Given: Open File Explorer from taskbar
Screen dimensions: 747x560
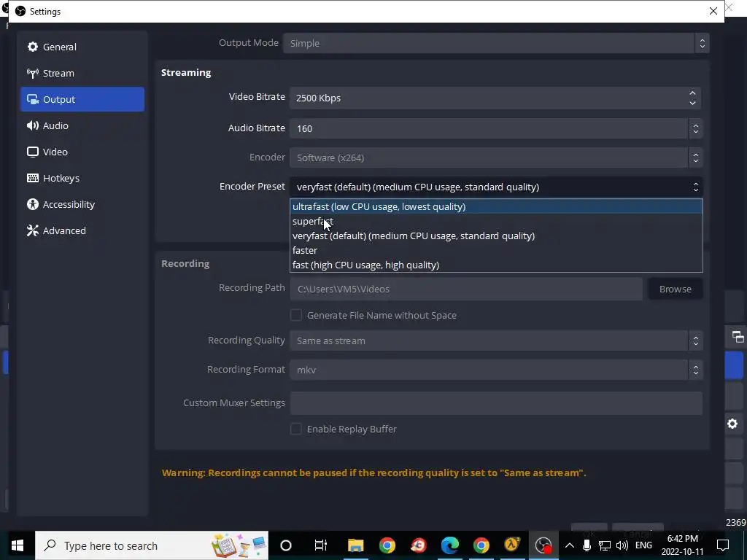Looking at the screenshot, I should point(355,545).
